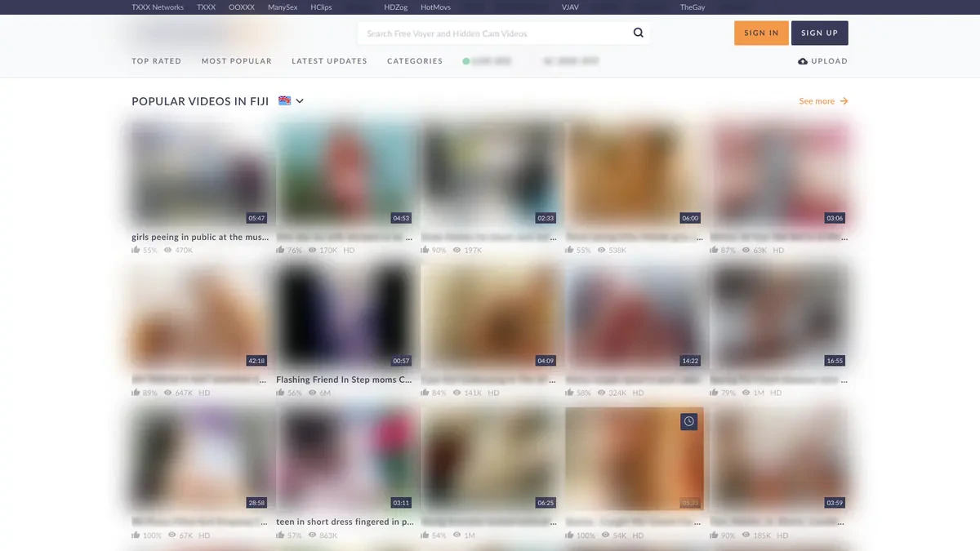Open the HotMovs network link
980x551 pixels.
[435, 7]
